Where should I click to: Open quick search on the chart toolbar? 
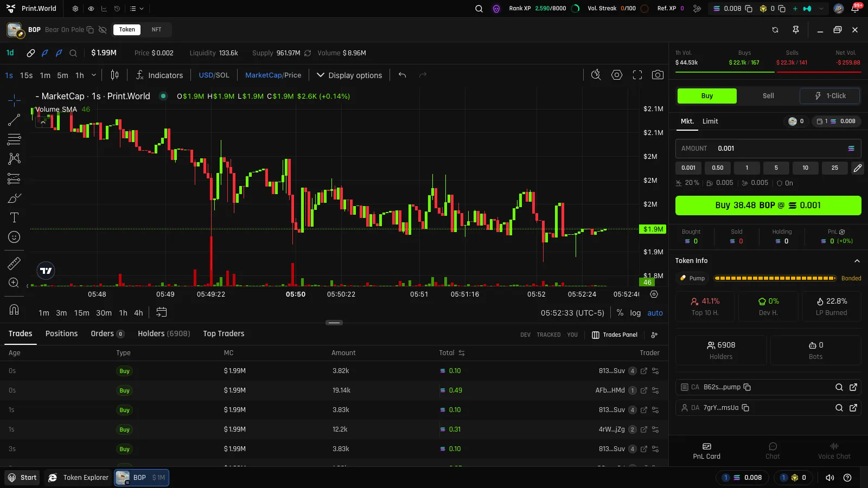click(596, 75)
